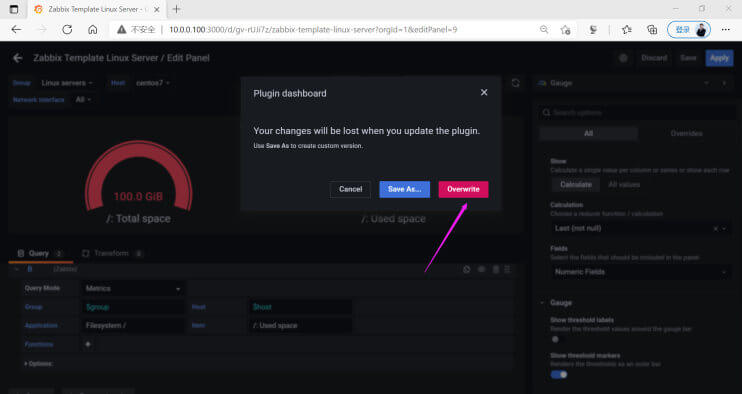
Task: Click the browser zoom magnifier icon
Action: click(544, 29)
